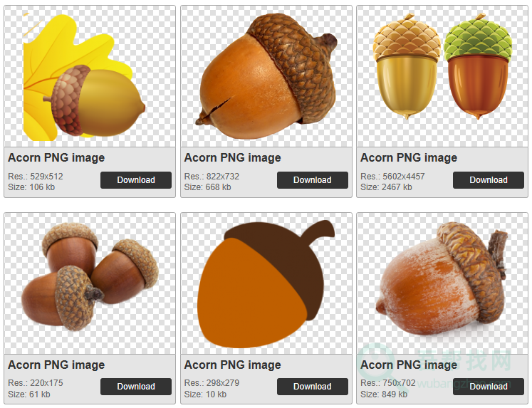Click the title above the 2467 kb size
The height and width of the screenshot is (408, 532).
(x=408, y=158)
